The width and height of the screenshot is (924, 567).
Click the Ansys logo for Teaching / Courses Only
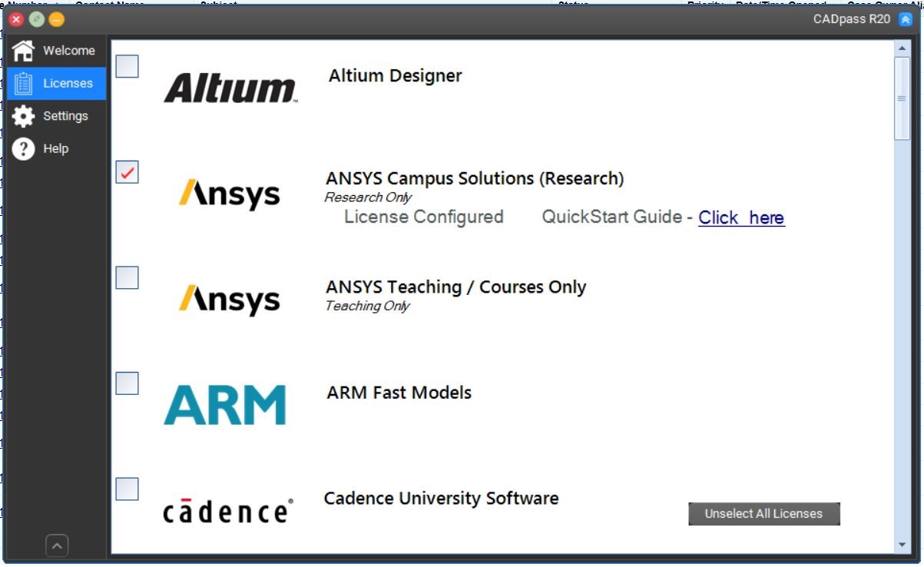[230, 300]
